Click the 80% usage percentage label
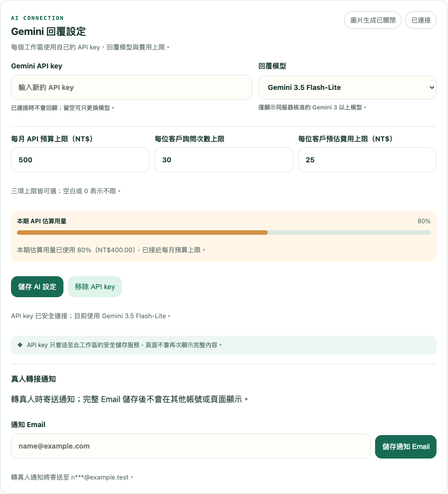 424,221
